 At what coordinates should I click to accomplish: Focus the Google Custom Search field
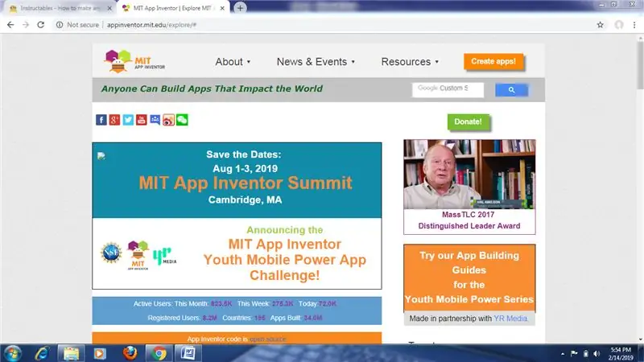click(448, 89)
